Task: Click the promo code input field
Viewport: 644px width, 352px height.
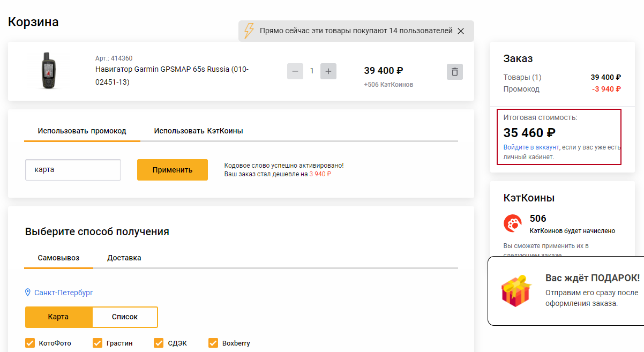Action: [73, 170]
